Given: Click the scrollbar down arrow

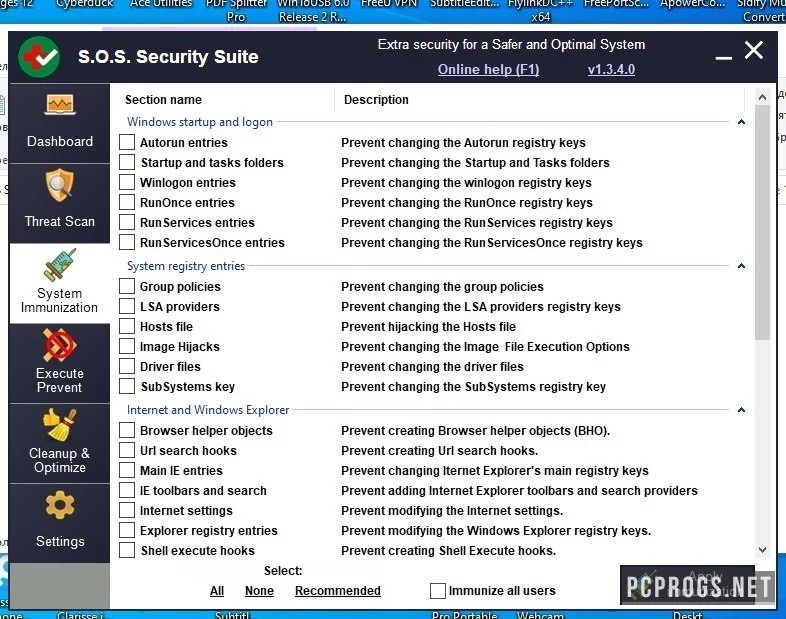Looking at the screenshot, I should point(762,550).
